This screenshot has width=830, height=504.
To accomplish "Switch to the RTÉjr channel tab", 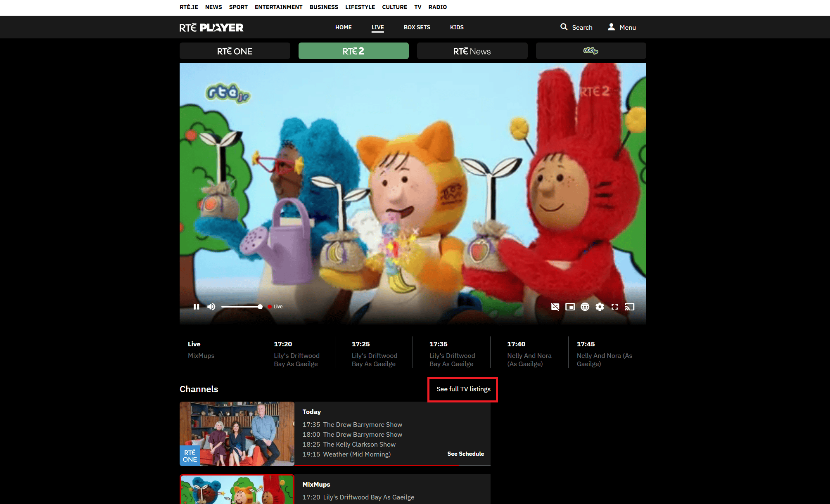I will [590, 51].
